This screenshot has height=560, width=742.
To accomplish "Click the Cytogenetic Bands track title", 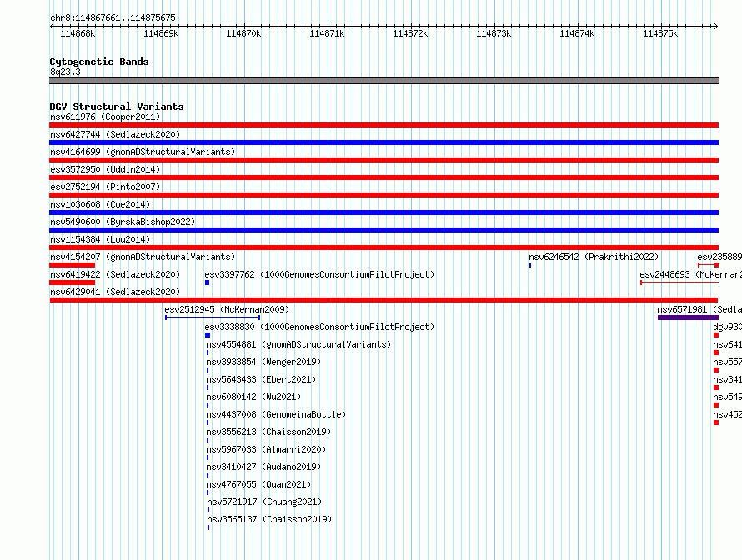I will point(99,62).
